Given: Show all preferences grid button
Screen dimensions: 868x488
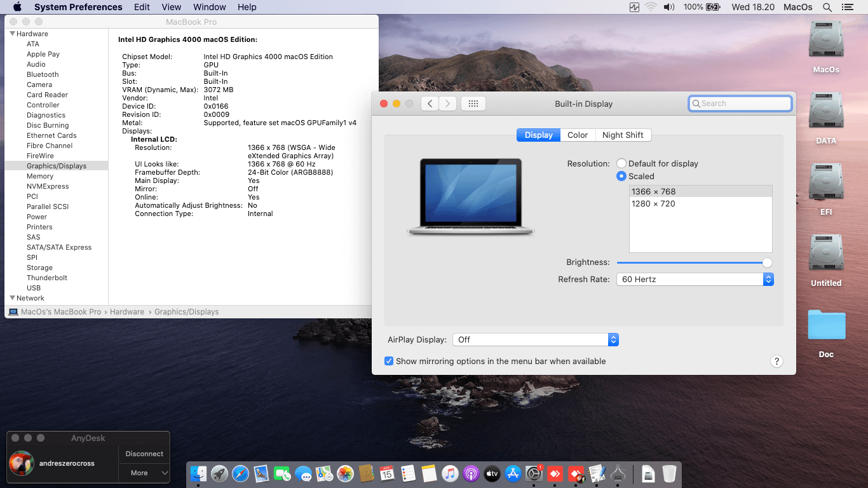Looking at the screenshot, I should 473,104.
